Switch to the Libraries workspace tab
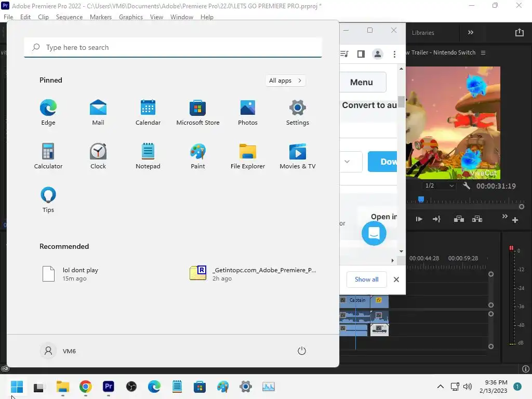 (423, 33)
